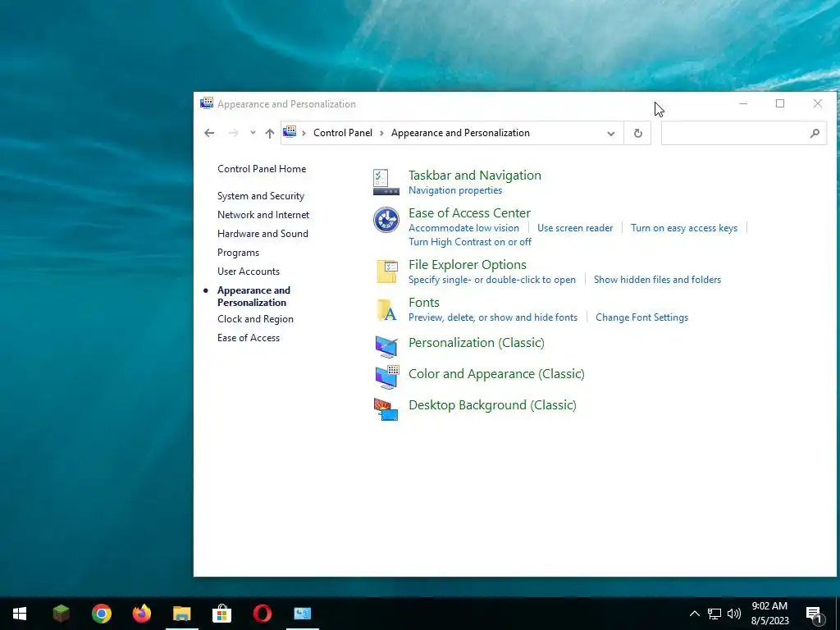Image resolution: width=840 pixels, height=630 pixels.
Task: Open the Fonts folder icon
Action: [x=386, y=309]
